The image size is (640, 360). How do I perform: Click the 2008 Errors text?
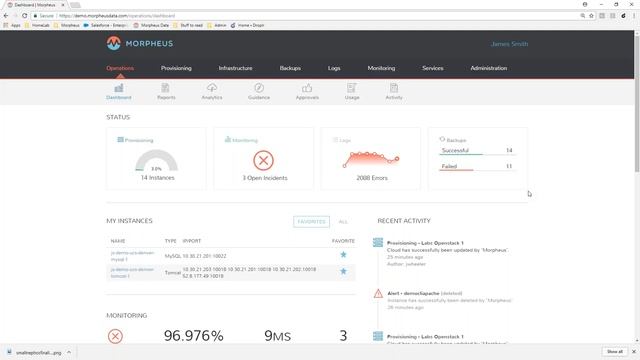(372, 178)
